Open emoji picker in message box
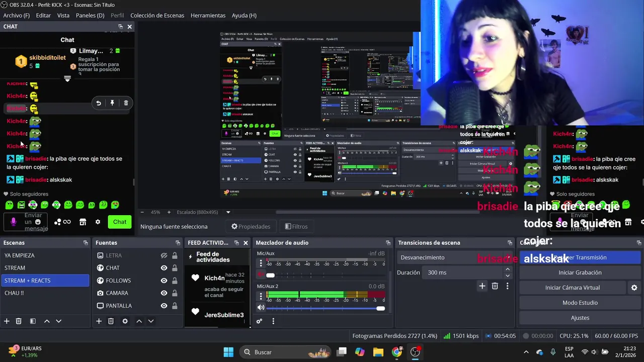 click(x=38, y=222)
